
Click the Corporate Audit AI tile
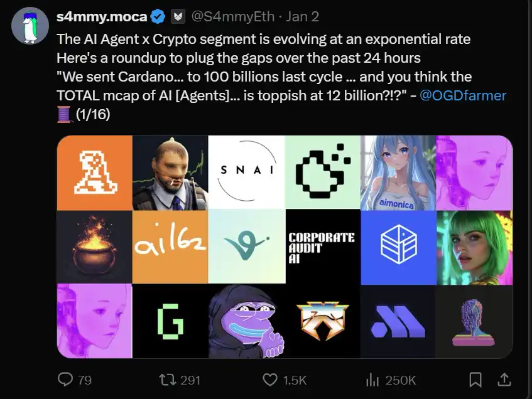(x=322, y=247)
